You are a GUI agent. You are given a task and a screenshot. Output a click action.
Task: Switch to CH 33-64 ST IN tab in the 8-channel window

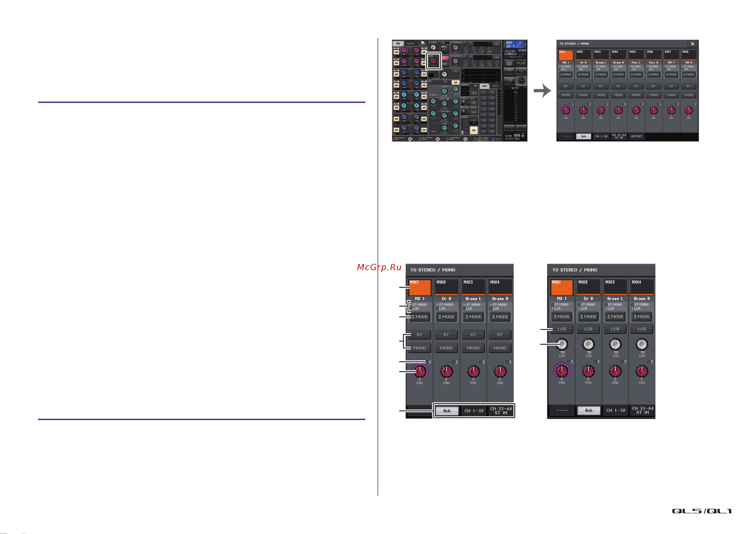click(619, 136)
